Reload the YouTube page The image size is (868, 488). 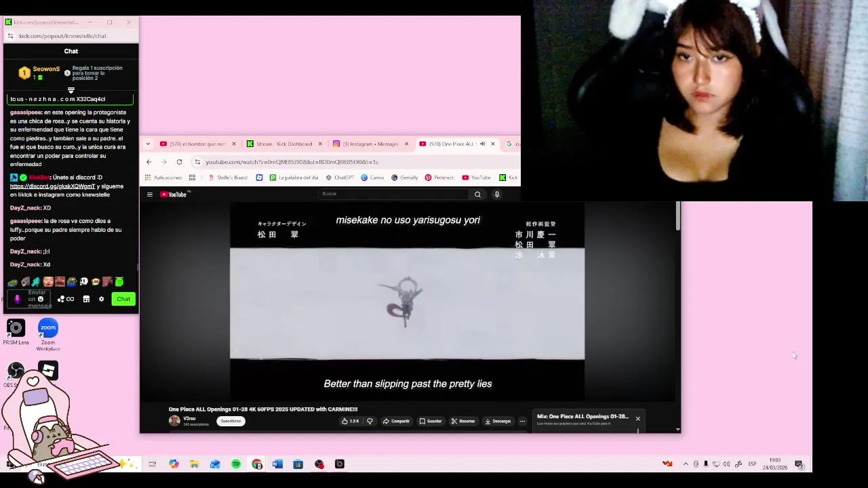(x=179, y=162)
